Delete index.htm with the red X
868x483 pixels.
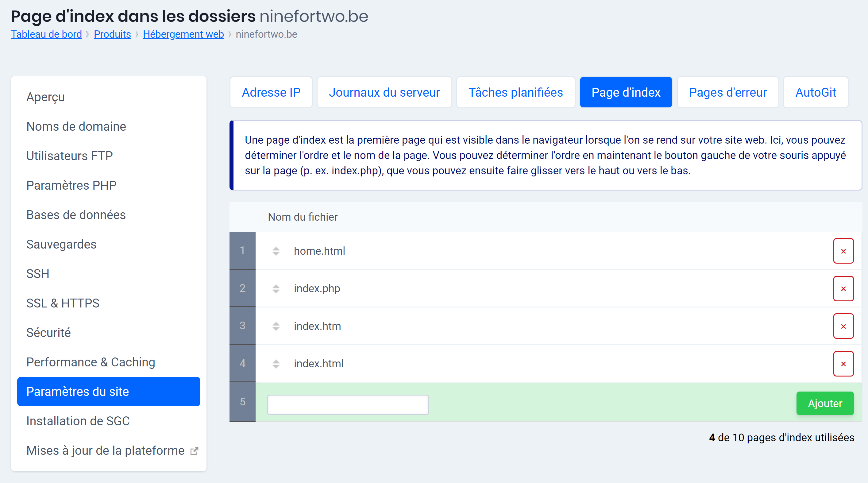[x=843, y=326]
